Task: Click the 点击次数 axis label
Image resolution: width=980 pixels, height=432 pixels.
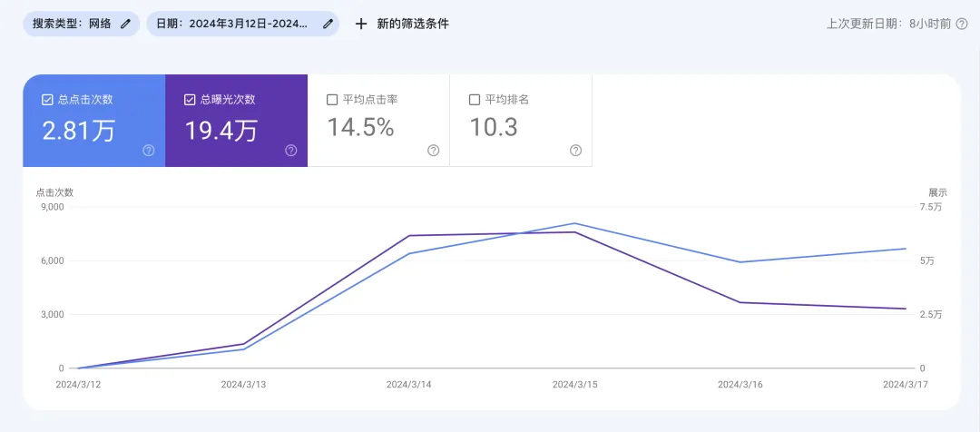Action: [x=54, y=192]
